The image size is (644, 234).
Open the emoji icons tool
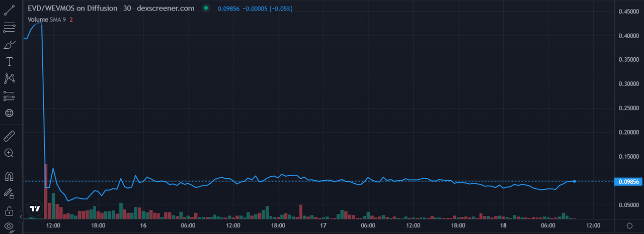9,113
